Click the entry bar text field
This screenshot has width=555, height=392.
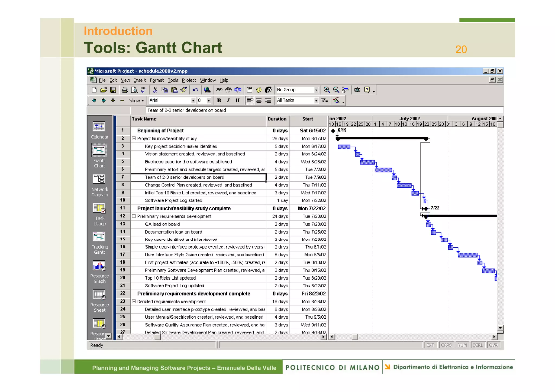(x=324, y=110)
